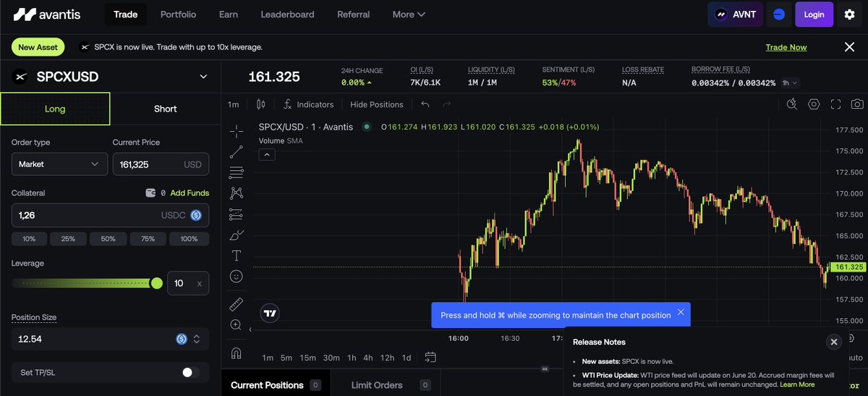Undo the last chart action
The height and width of the screenshot is (396, 868).
pyautogui.click(x=425, y=104)
